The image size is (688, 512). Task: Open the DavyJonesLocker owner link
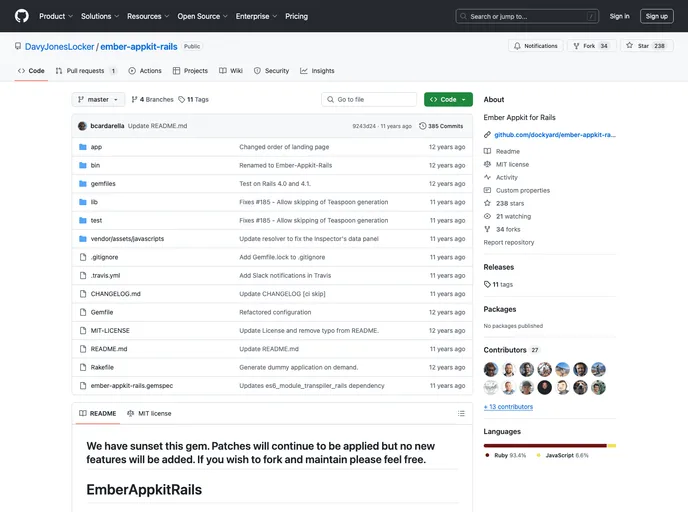[x=60, y=47]
